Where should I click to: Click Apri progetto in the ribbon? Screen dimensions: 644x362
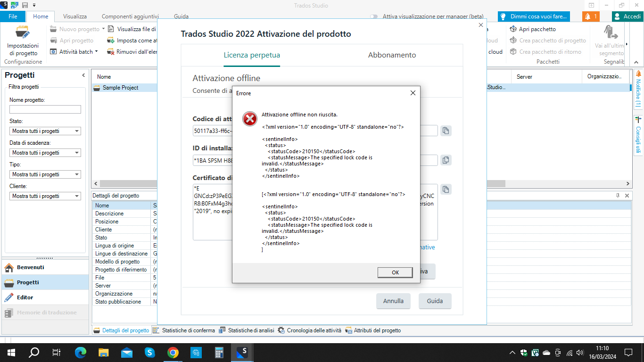[72, 41]
